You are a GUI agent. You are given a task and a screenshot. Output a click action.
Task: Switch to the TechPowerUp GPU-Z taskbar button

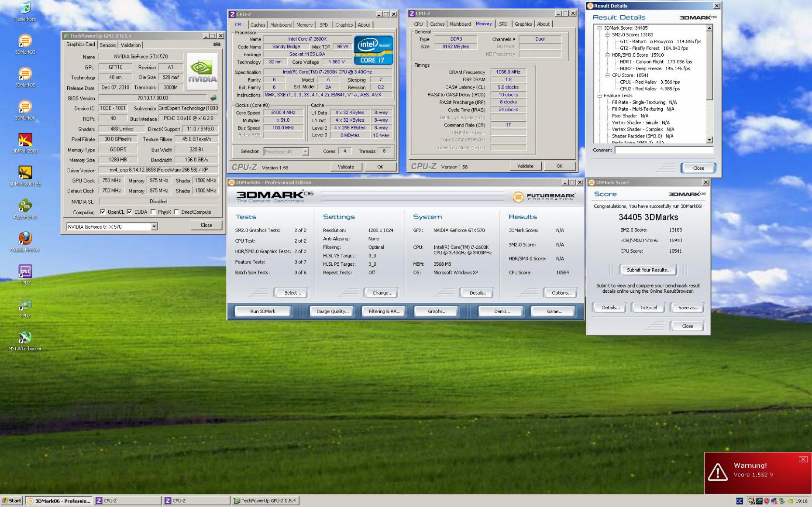[x=265, y=501]
